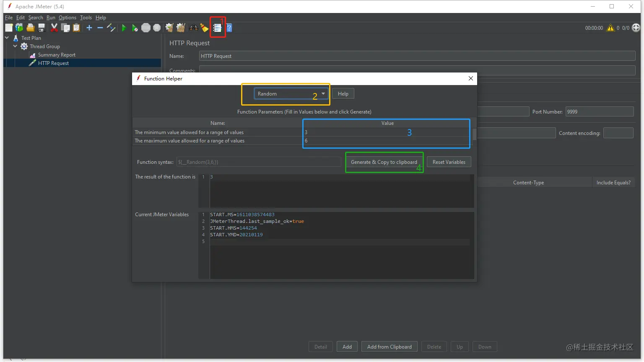Click the Stop test icon
644x362 pixels.
[x=146, y=28]
